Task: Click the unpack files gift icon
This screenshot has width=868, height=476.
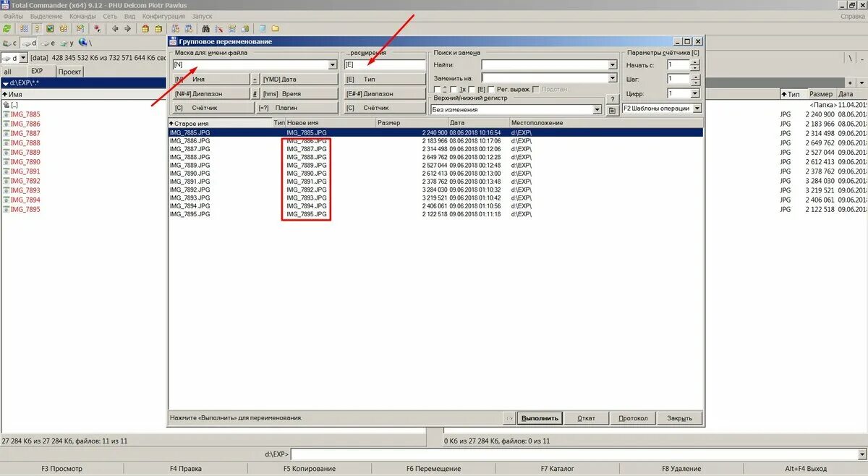Action: (x=158, y=29)
